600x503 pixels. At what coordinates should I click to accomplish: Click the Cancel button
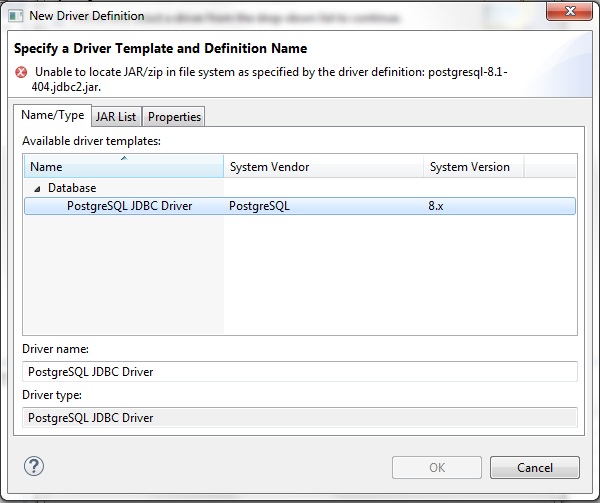coord(535,467)
